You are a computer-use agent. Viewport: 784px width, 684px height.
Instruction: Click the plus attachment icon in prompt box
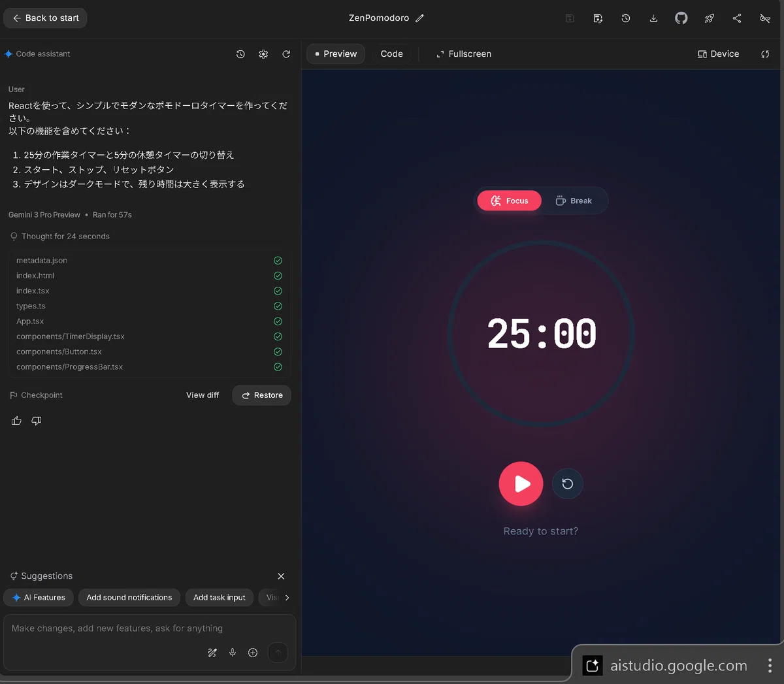[253, 653]
